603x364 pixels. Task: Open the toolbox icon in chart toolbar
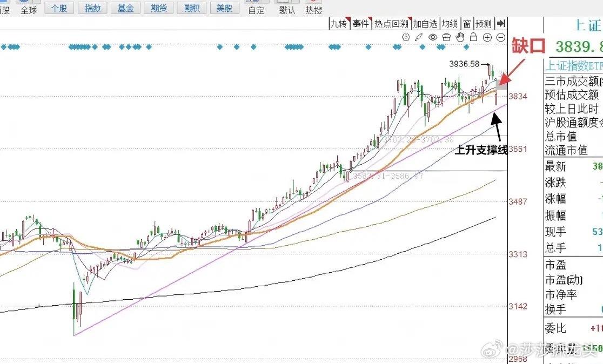tap(446, 37)
